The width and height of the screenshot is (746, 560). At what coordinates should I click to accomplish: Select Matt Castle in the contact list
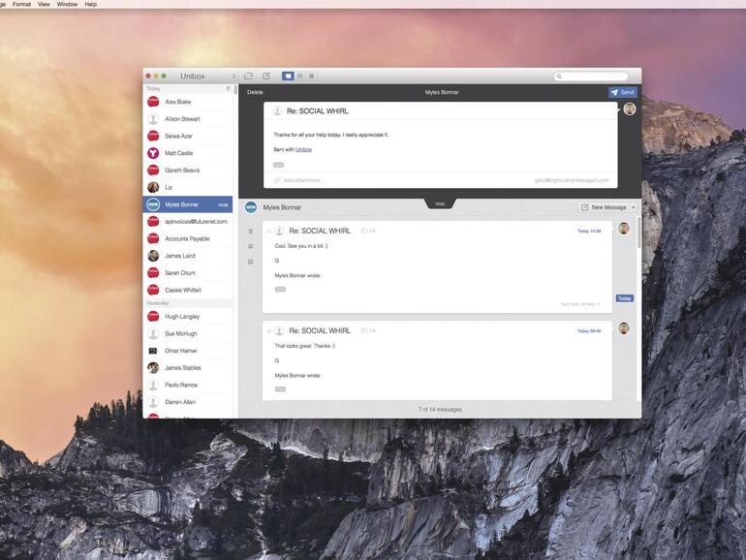pos(188,153)
